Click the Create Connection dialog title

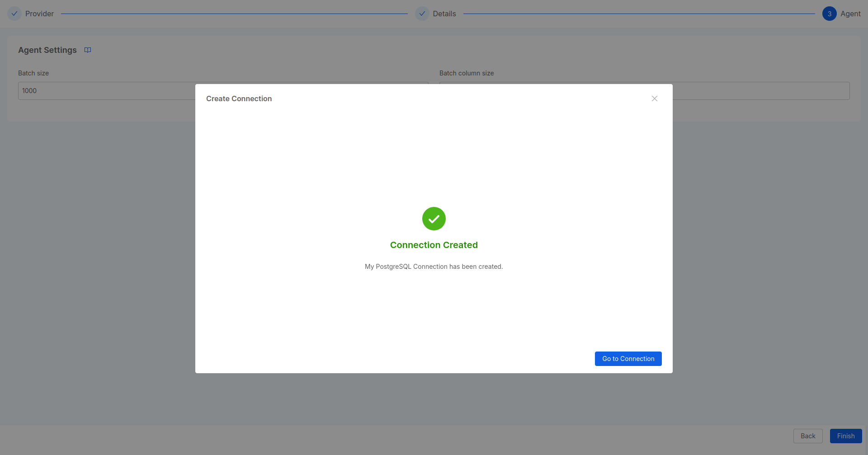pos(239,99)
